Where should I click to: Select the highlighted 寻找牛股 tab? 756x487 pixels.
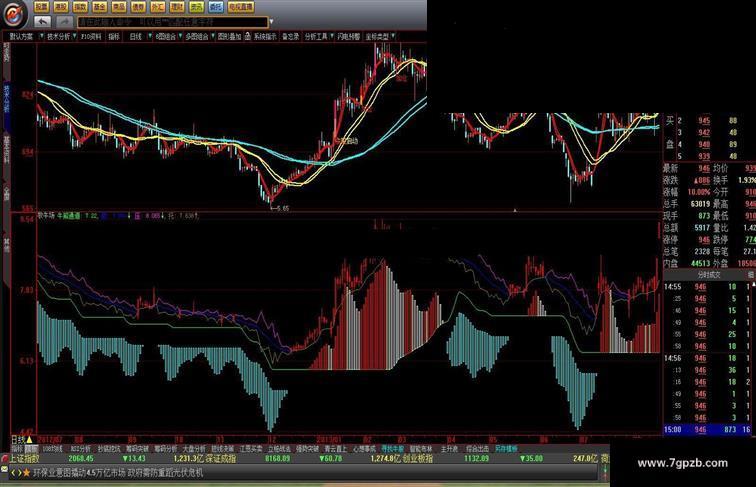[393, 449]
